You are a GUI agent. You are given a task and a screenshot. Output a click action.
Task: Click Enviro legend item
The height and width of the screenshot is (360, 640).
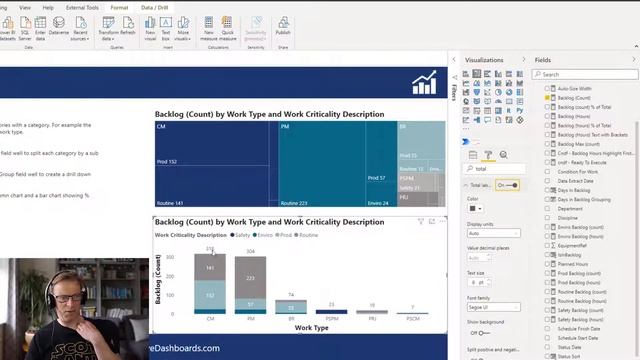262,235
